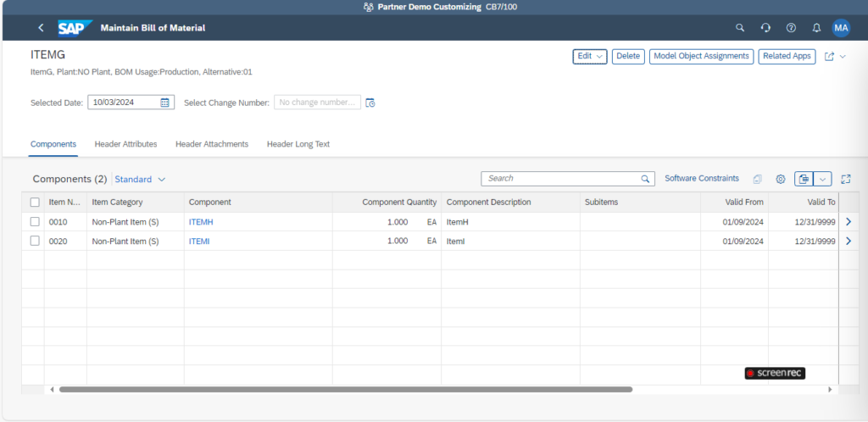This screenshot has height=422, width=868.
Task: Click the back navigation arrow
Action: 41,28
